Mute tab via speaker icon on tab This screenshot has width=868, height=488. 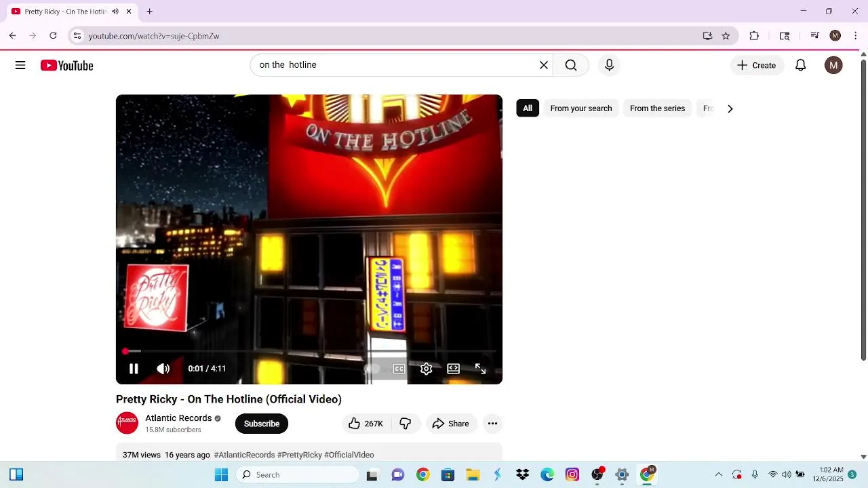point(115,12)
